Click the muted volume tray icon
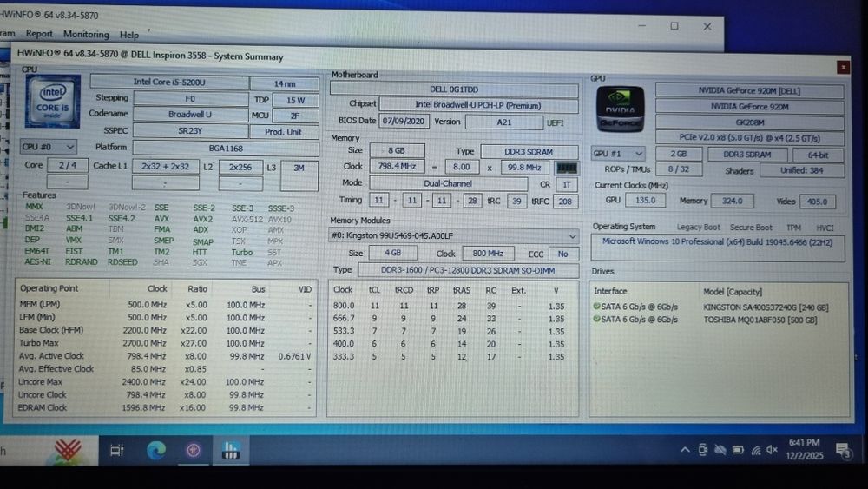868x489 pixels. coord(773,450)
